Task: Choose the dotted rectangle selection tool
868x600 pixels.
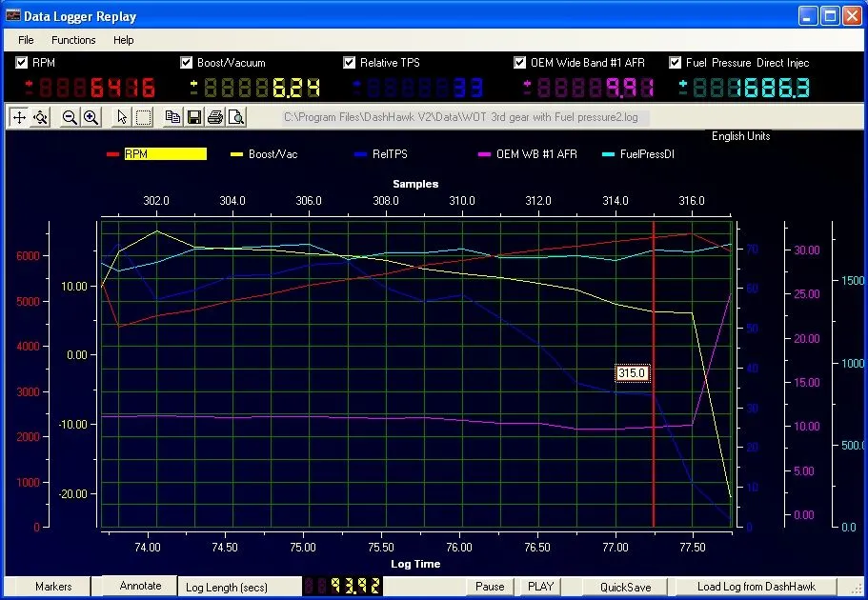Action: pos(143,117)
